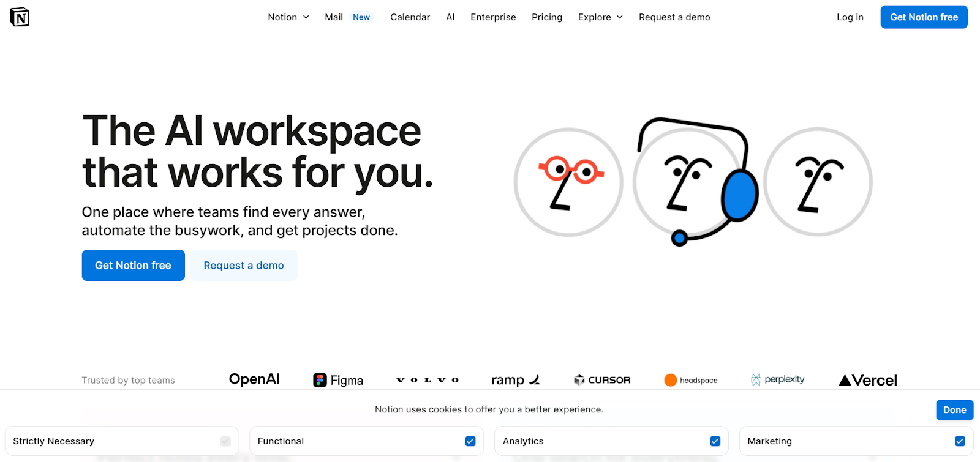
Task: Click the Log in link
Action: pos(850,17)
